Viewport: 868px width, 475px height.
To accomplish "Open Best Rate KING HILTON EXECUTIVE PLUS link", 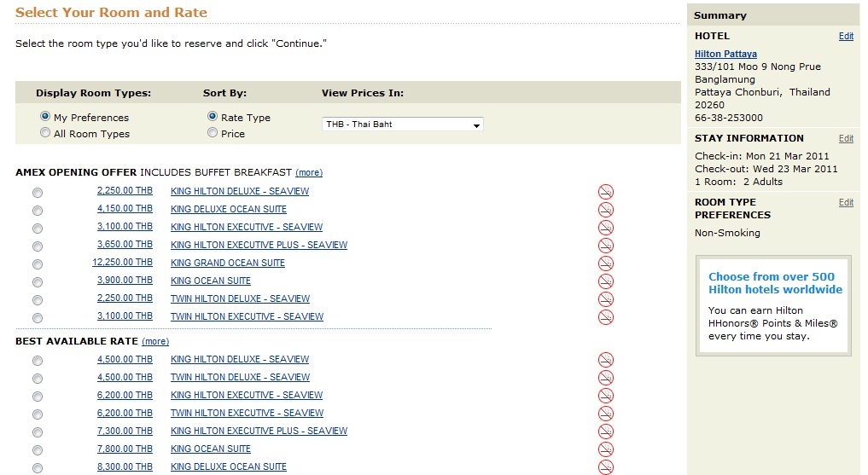I will click(259, 431).
